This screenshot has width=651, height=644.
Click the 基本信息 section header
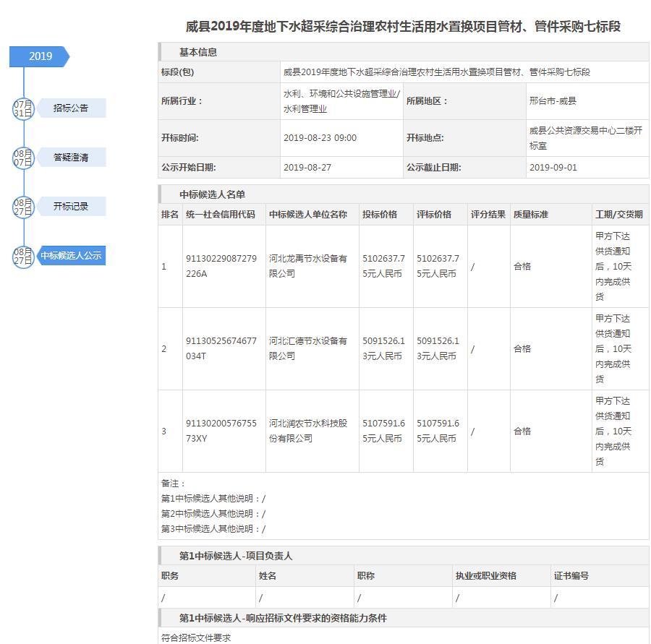198,52
